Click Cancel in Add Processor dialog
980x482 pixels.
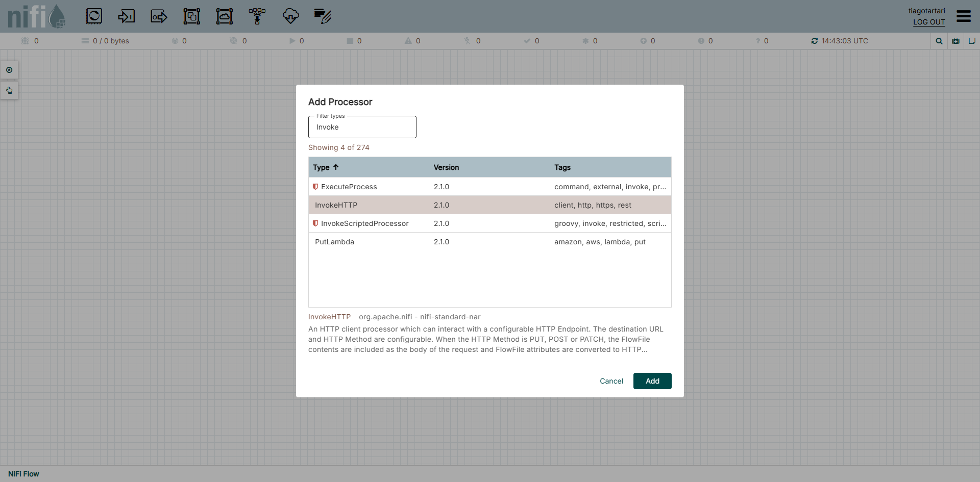pyautogui.click(x=611, y=381)
